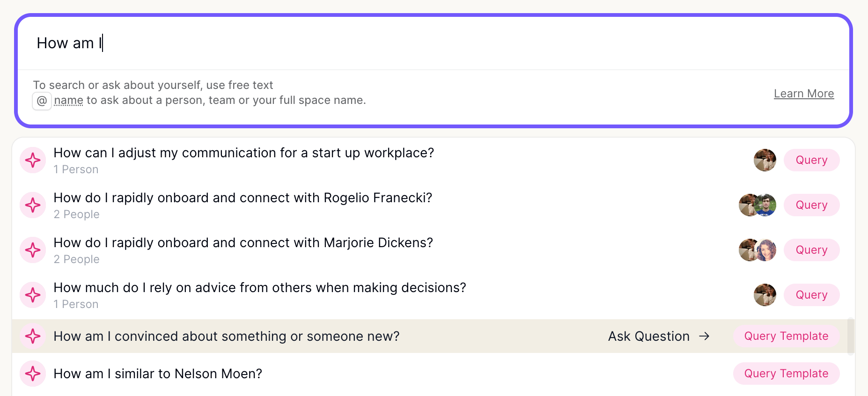Click the underlined name hint text
The height and width of the screenshot is (396, 868).
click(68, 100)
